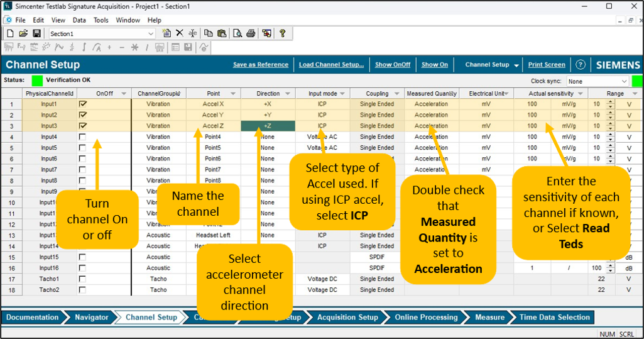
Task: Open the Time Data Selection tab
Action: (x=554, y=317)
